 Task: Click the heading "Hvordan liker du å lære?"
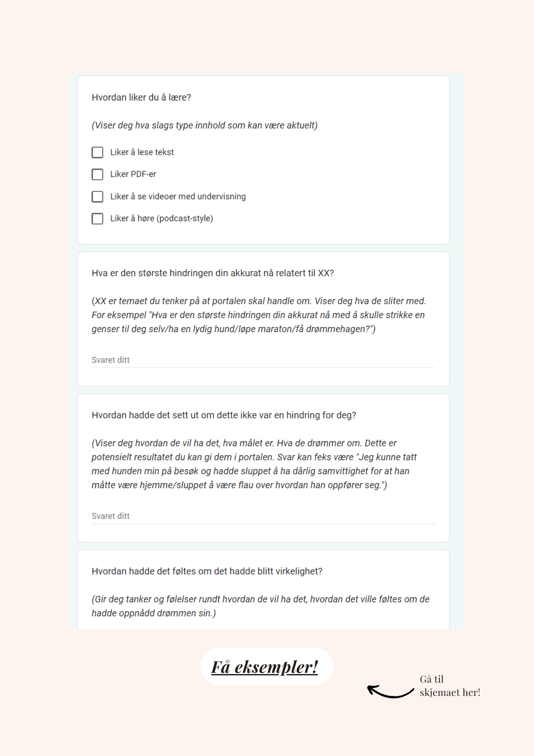click(141, 98)
